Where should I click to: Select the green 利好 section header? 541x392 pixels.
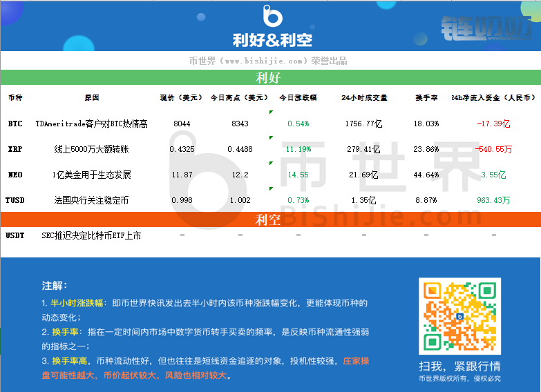click(271, 77)
